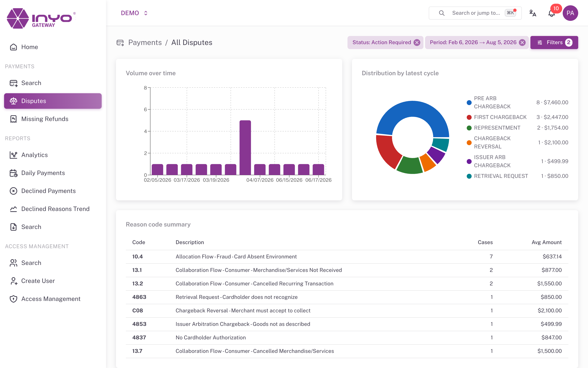Remove the Status: Action Required filter
Screen dimensions: 588x368
point(417,43)
